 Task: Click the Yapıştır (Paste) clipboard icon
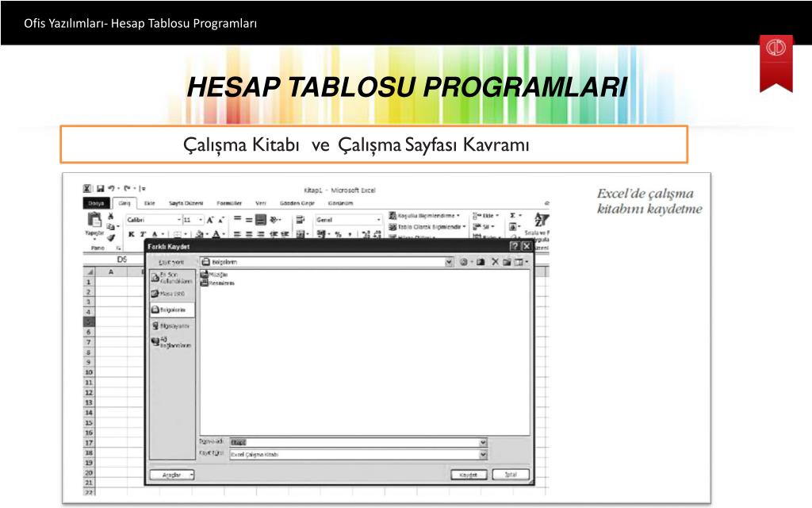pos(94,221)
